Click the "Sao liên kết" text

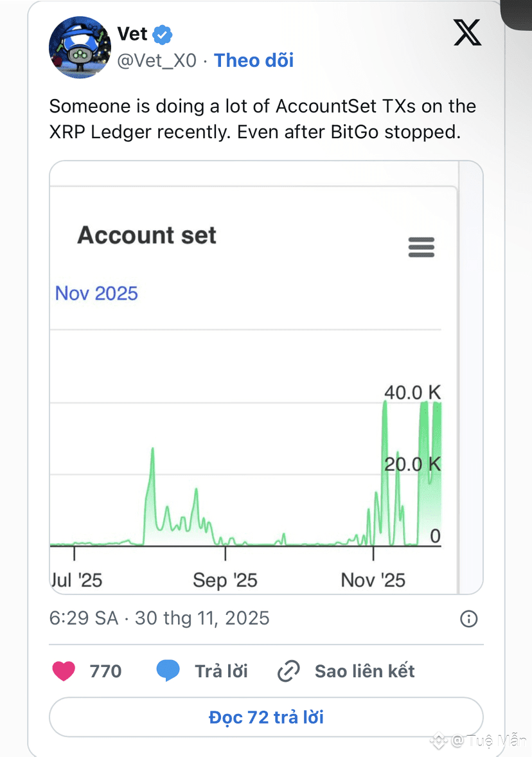pos(364,672)
